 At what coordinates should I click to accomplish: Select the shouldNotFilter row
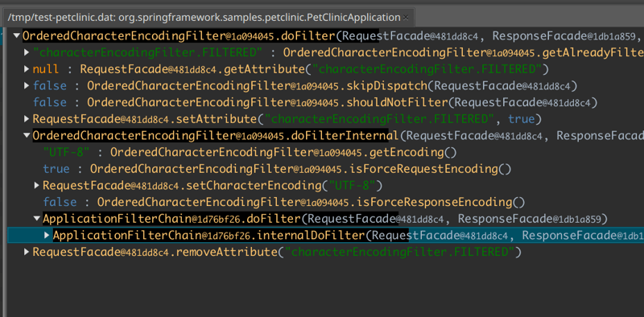[x=314, y=102]
